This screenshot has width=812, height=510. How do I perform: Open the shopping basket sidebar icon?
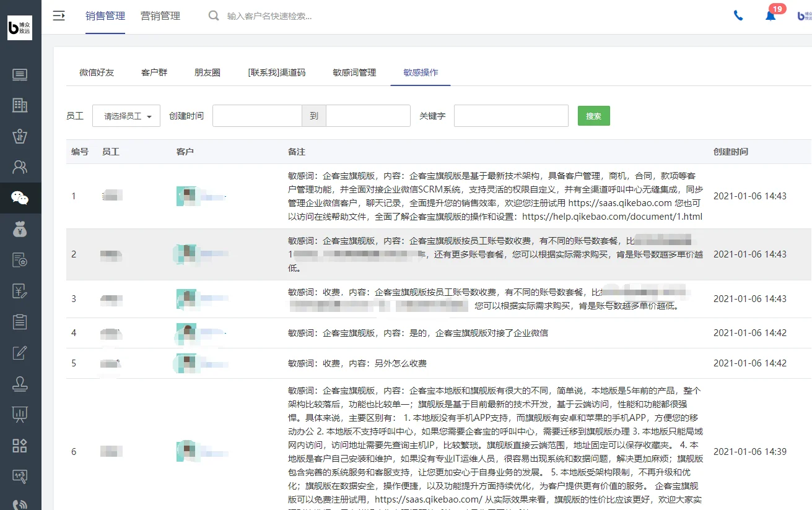[x=20, y=136]
